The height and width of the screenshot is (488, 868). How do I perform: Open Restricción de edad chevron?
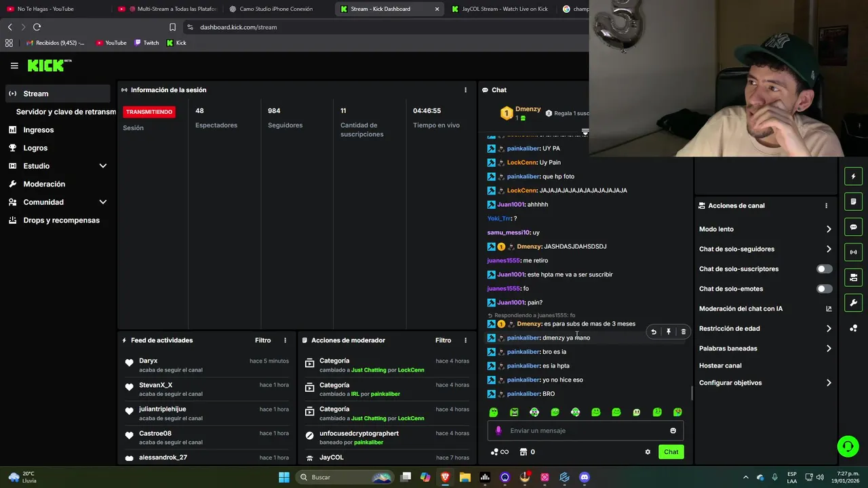[x=829, y=329]
